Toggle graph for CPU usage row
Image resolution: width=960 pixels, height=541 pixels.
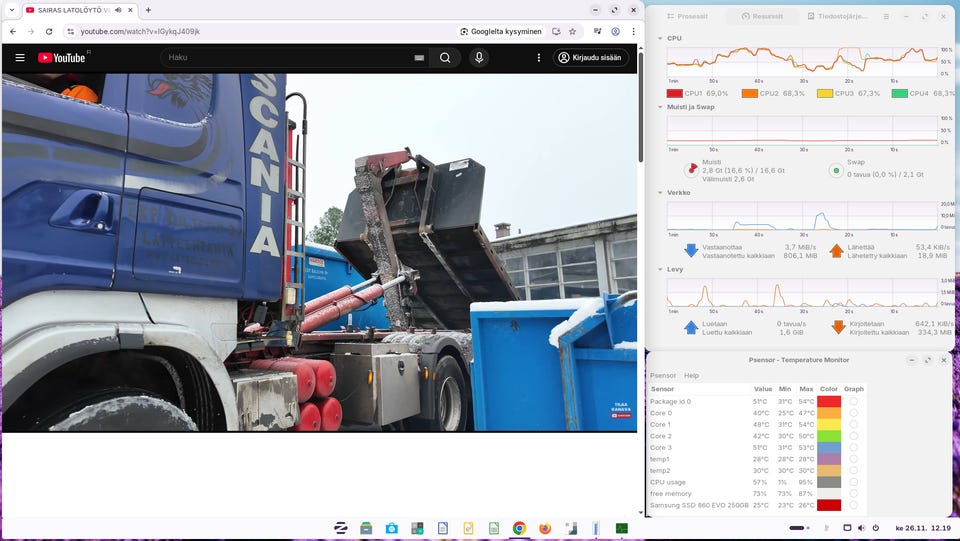[853, 482]
